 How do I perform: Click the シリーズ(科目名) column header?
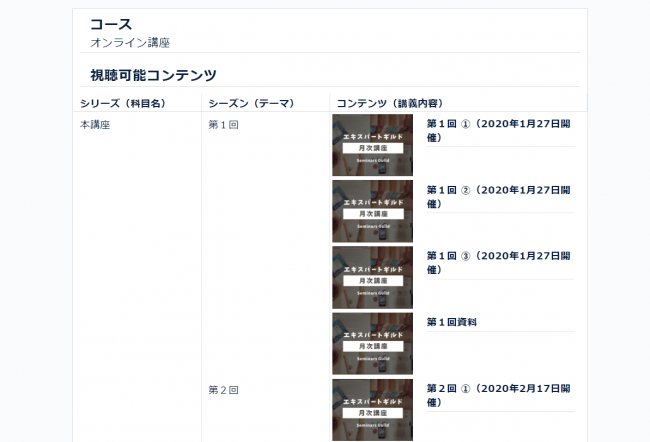(x=123, y=103)
